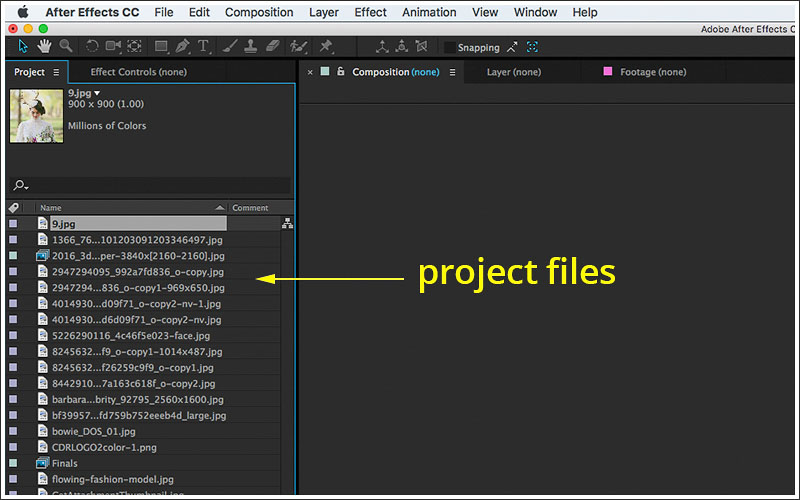Open the After Effects CC menu
Image resolution: width=800 pixels, height=500 pixels.
pos(92,12)
